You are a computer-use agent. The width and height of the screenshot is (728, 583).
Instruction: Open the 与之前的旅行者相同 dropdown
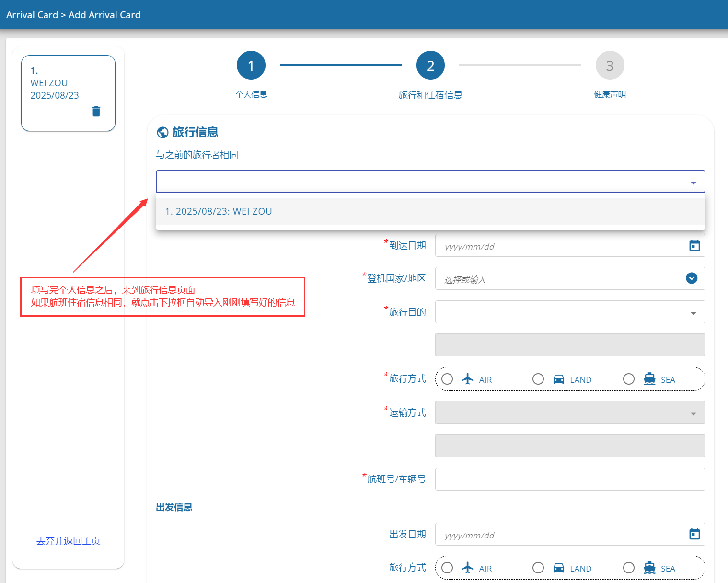tap(693, 182)
